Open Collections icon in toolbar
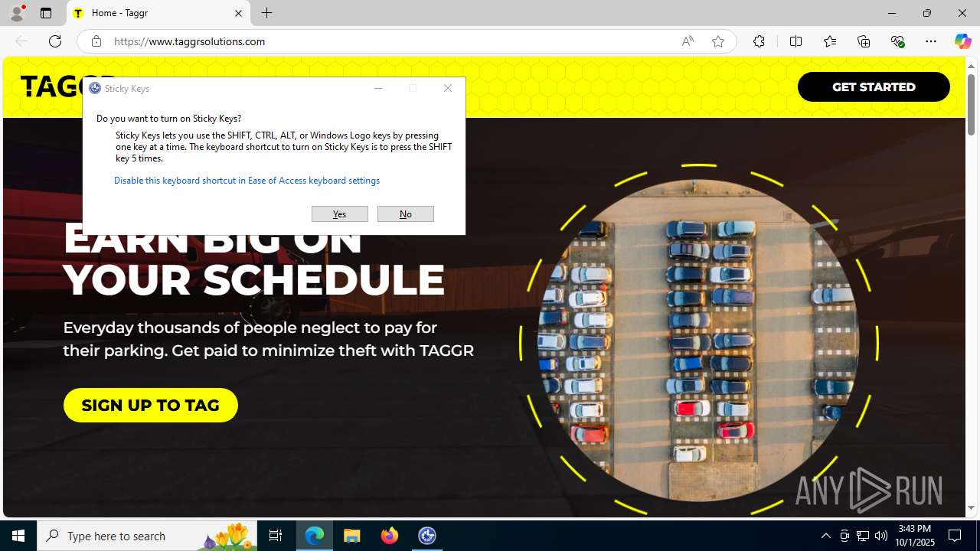980x551 pixels. click(864, 41)
